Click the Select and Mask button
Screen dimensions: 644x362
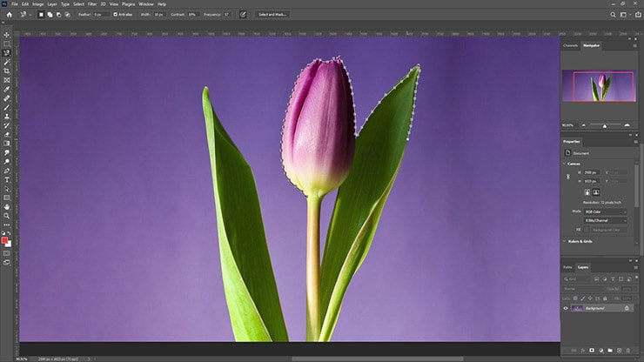(x=273, y=14)
